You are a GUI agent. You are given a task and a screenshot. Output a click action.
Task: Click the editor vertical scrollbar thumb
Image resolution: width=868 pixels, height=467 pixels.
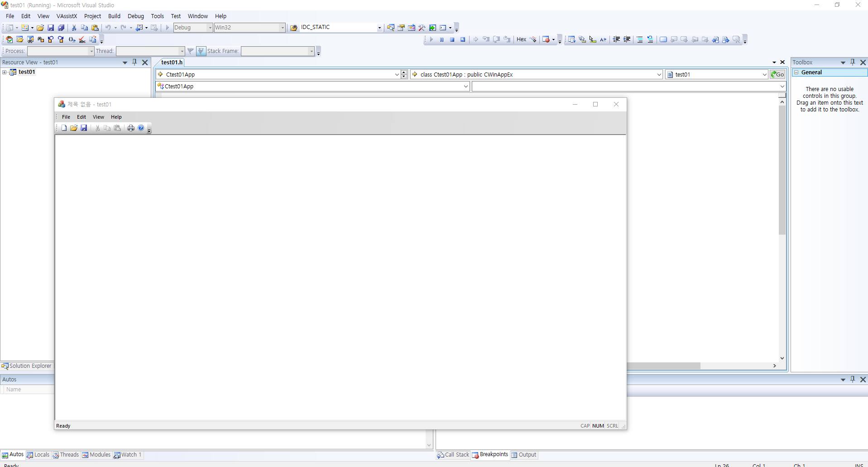click(782, 170)
